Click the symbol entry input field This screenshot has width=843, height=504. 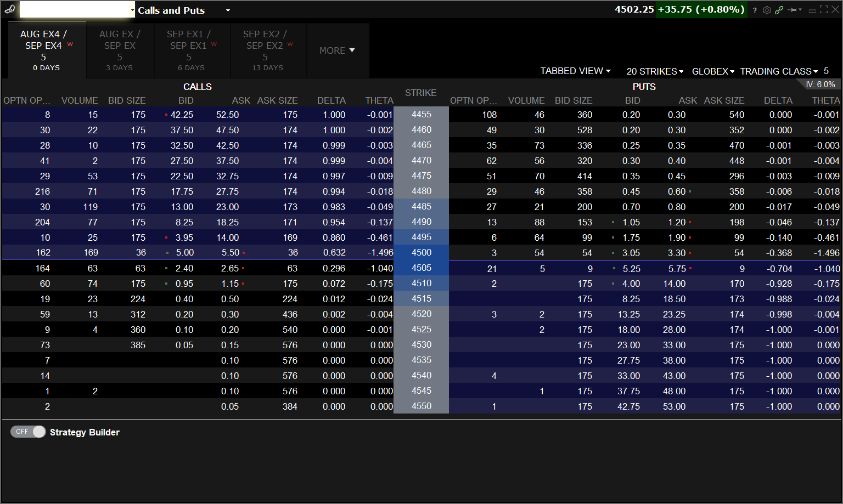76,9
